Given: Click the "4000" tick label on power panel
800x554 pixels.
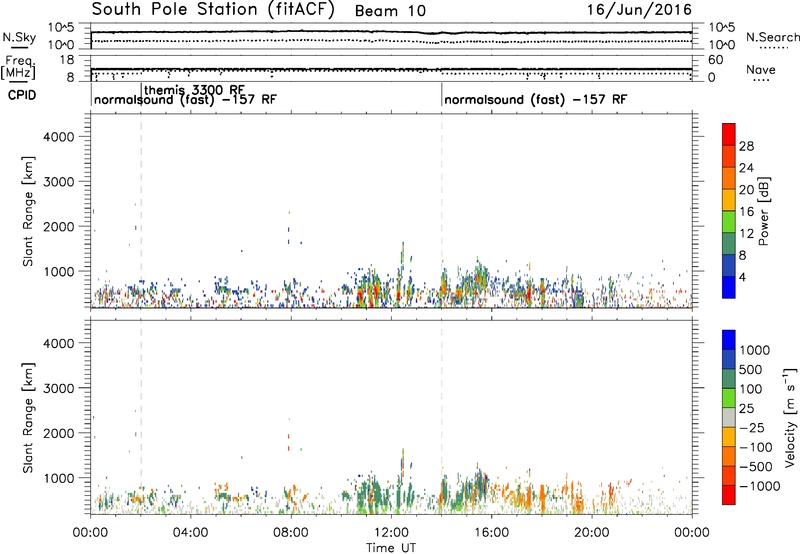Looking at the screenshot, I should (59, 137).
